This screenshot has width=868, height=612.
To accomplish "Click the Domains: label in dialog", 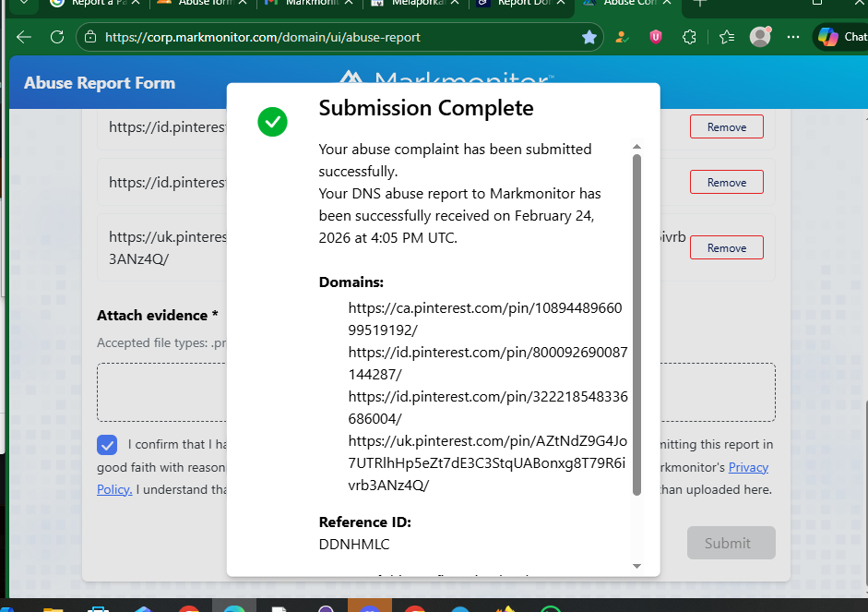I will tap(351, 282).
